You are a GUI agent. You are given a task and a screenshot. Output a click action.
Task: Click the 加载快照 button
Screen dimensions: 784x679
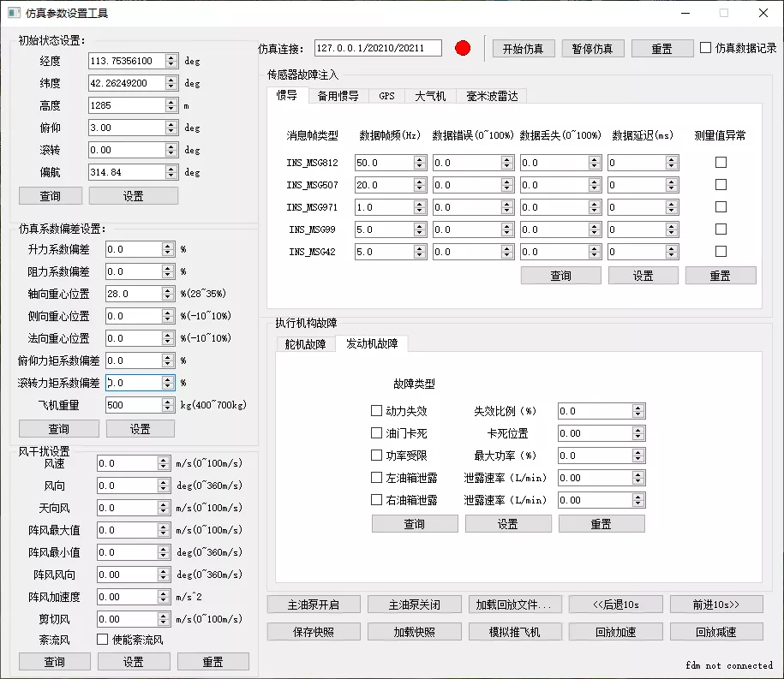tap(415, 632)
